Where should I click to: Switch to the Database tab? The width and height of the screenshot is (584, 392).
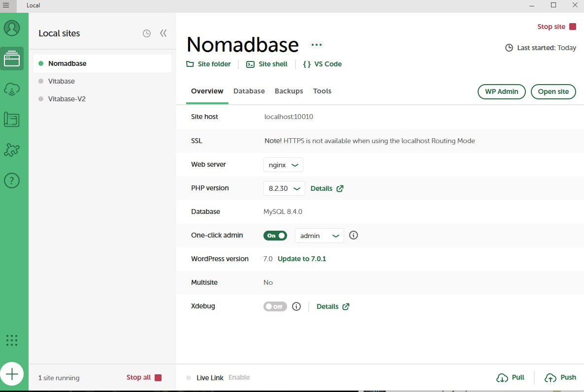[249, 91]
